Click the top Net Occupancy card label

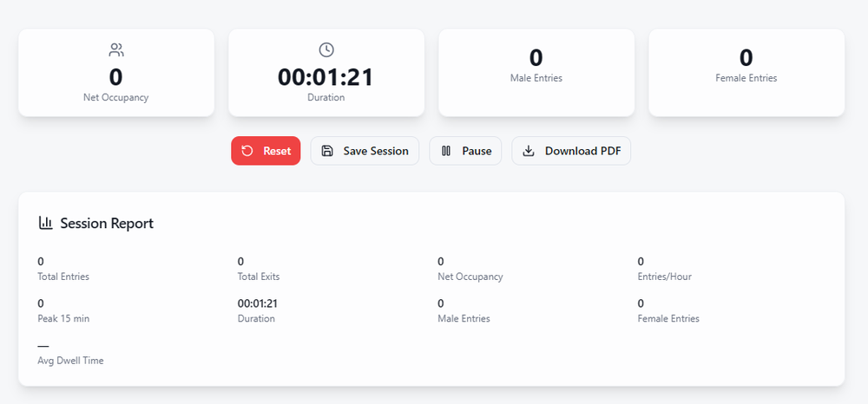[x=116, y=98]
